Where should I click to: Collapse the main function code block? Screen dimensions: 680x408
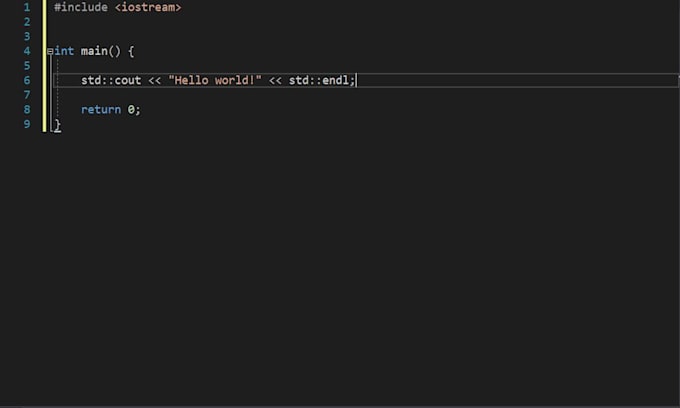coord(49,51)
